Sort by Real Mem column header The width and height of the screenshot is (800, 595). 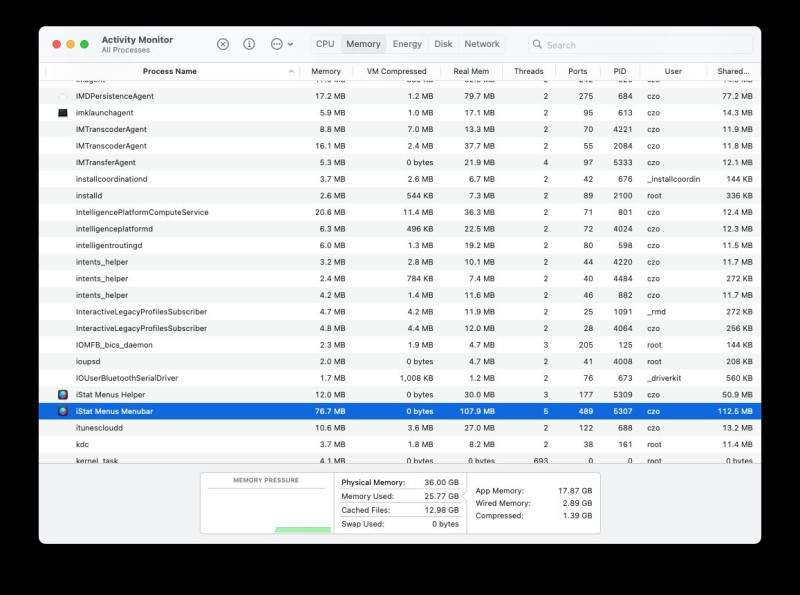pyautogui.click(x=471, y=71)
